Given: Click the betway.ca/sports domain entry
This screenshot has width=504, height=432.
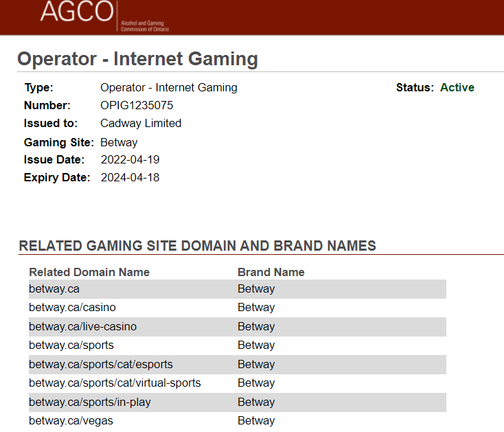Looking at the screenshot, I should point(71,345).
